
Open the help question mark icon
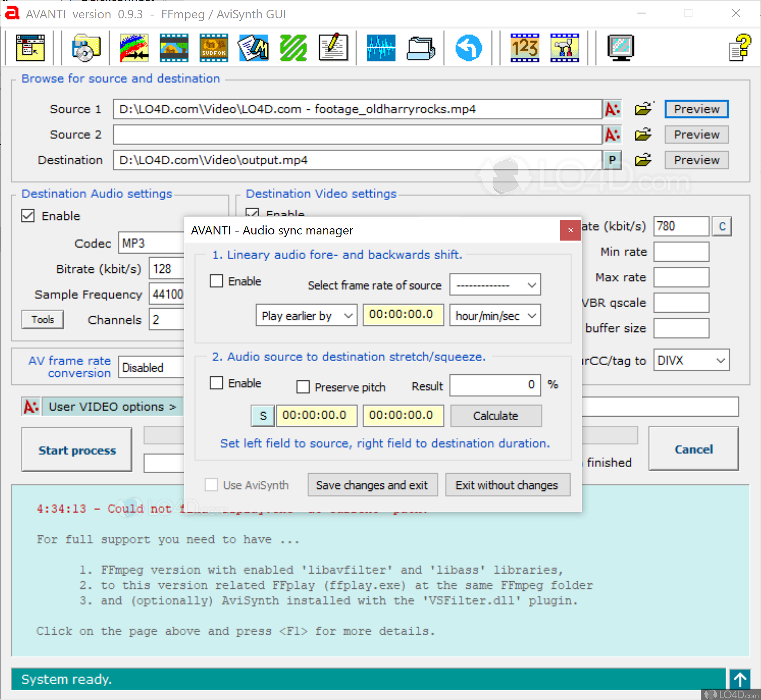pyautogui.click(x=740, y=48)
